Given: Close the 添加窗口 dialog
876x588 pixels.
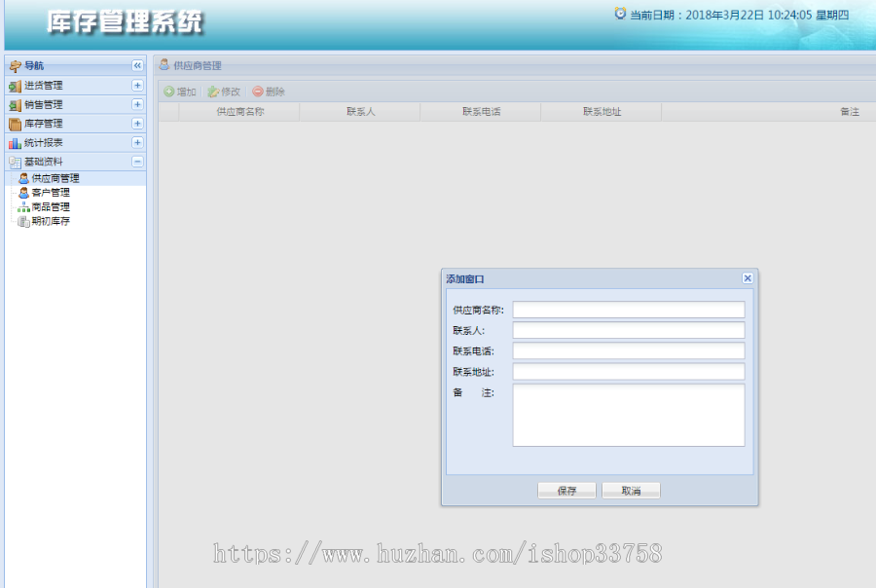Looking at the screenshot, I should pos(748,277).
